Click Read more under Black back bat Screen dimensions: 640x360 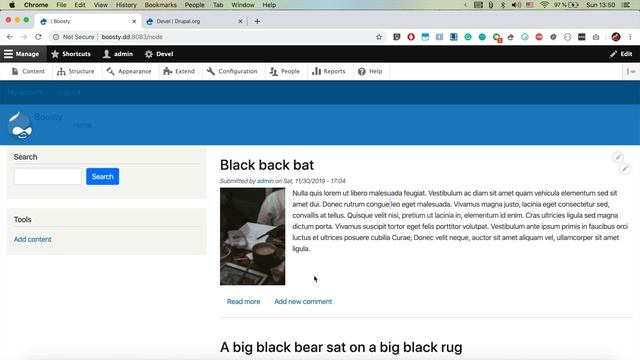pyautogui.click(x=243, y=302)
